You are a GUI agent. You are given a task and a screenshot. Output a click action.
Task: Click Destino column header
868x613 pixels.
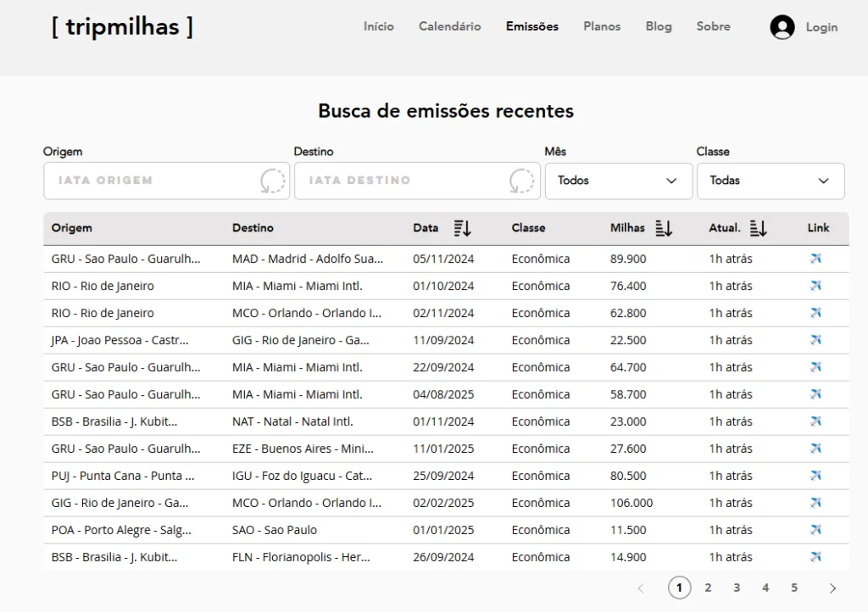[x=253, y=228]
